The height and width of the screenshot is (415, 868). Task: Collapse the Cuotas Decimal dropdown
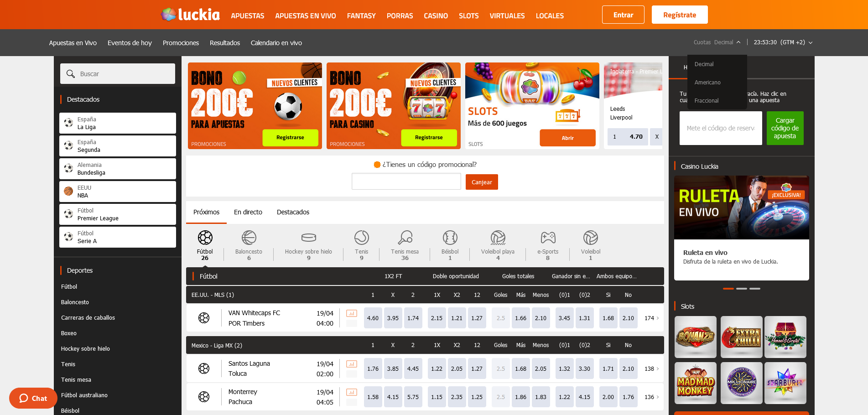[717, 42]
